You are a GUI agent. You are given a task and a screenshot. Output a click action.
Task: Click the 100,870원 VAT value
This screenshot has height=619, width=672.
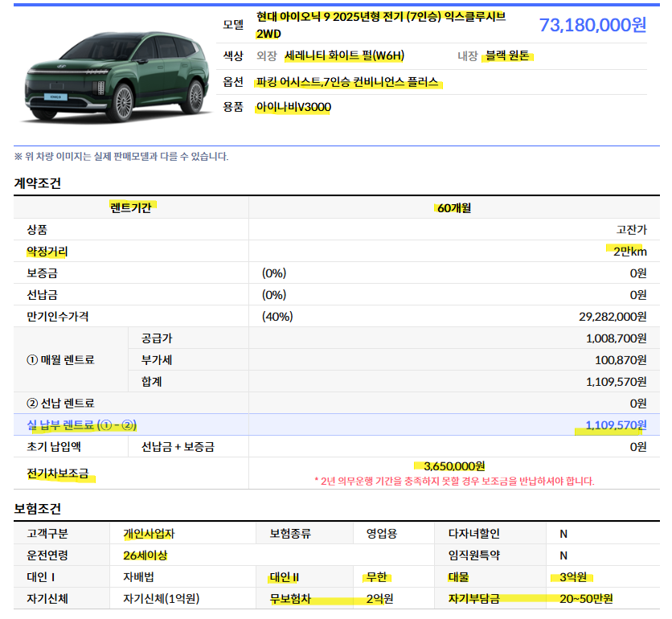click(621, 360)
